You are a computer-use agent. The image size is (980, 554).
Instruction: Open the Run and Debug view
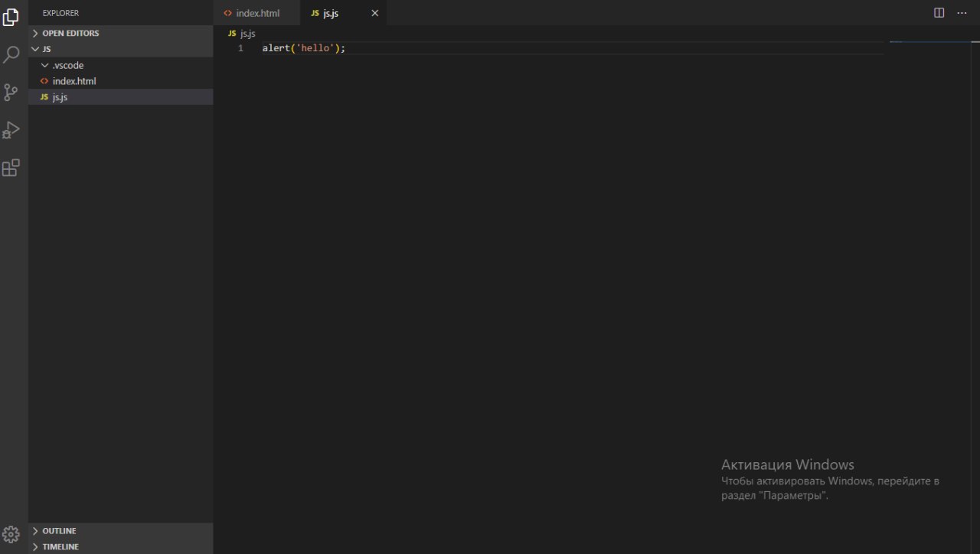[x=11, y=130]
